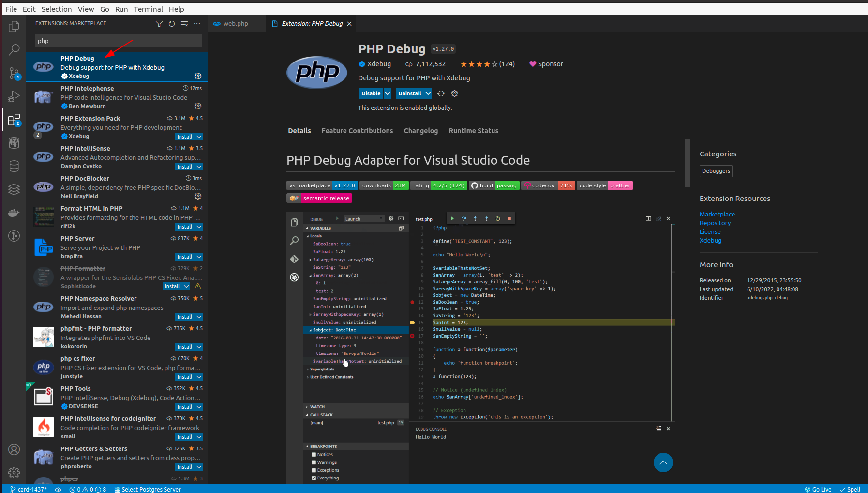Open the File menu

pyautogui.click(x=11, y=9)
